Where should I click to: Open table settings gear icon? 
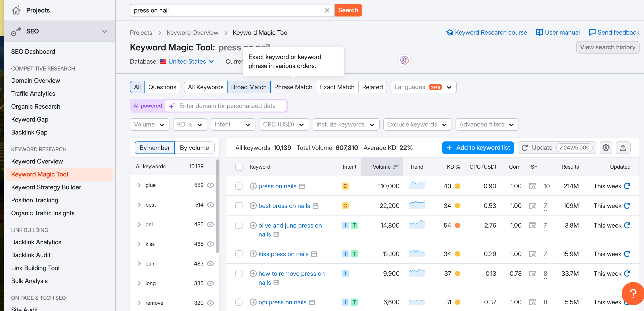(x=606, y=148)
